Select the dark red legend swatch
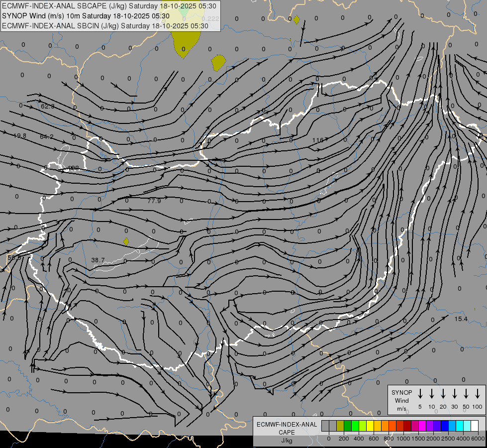The width and height of the screenshot is (487, 448). (x=407, y=426)
